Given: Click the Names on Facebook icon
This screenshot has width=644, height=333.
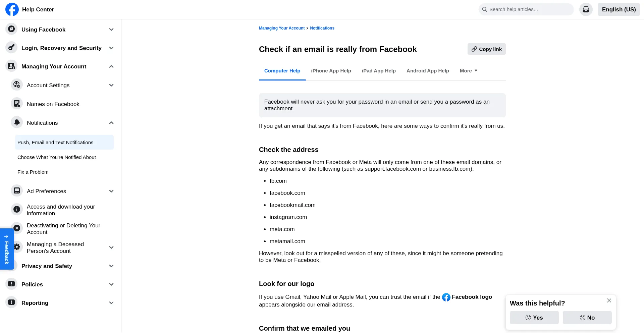Looking at the screenshot, I should click(x=17, y=104).
